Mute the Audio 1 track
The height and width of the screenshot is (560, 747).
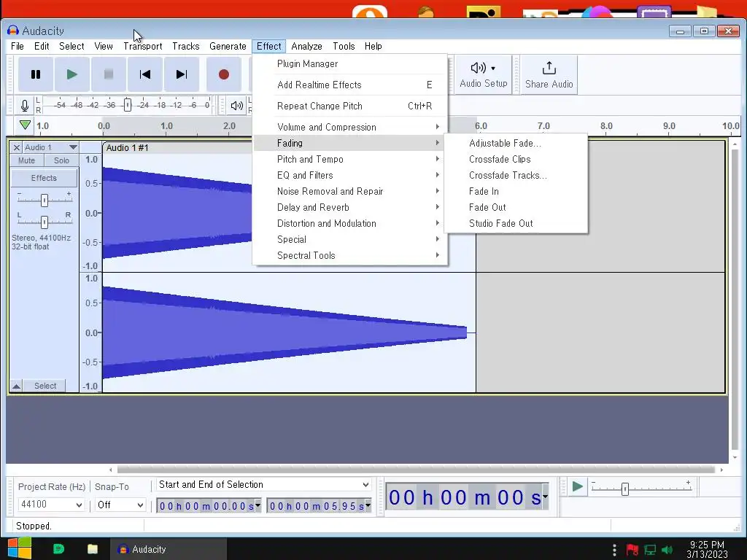click(x=27, y=161)
